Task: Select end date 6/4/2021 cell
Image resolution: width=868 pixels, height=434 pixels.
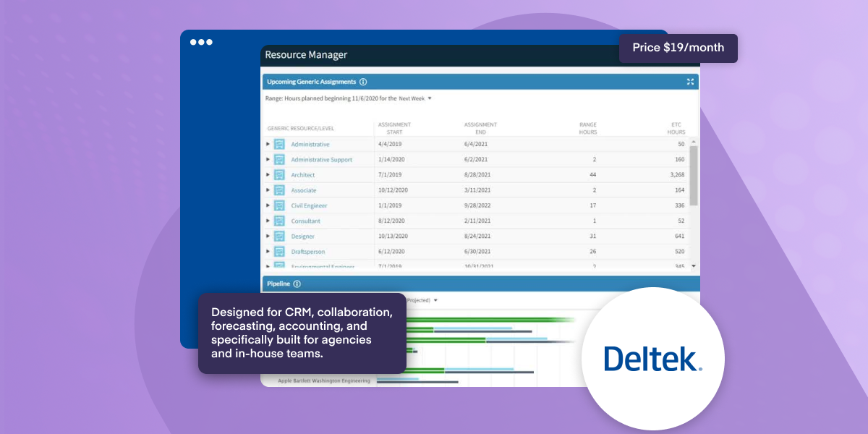Action: (476, 145)
